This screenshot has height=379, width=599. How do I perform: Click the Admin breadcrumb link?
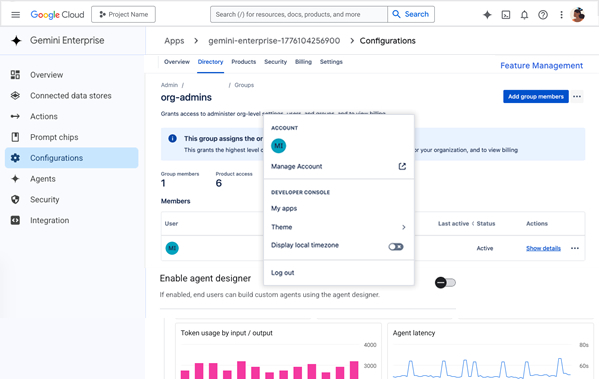(x=169, y=85)
